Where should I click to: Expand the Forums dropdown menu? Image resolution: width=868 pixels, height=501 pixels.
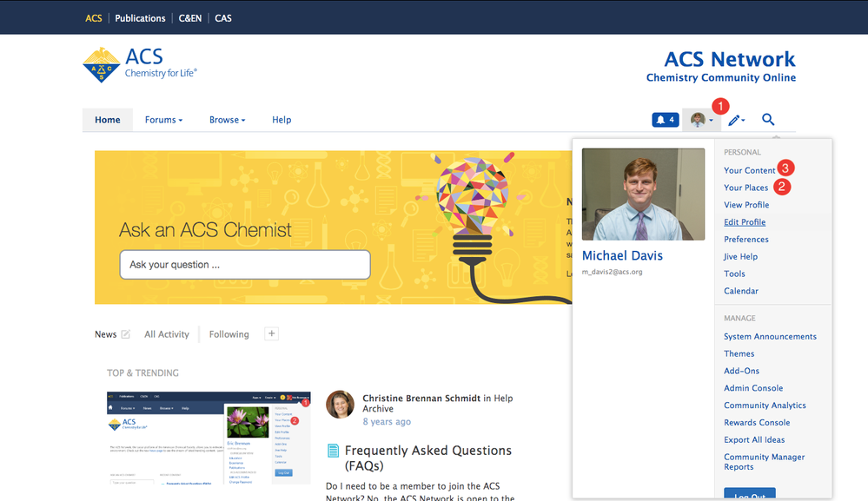point(163,120)
